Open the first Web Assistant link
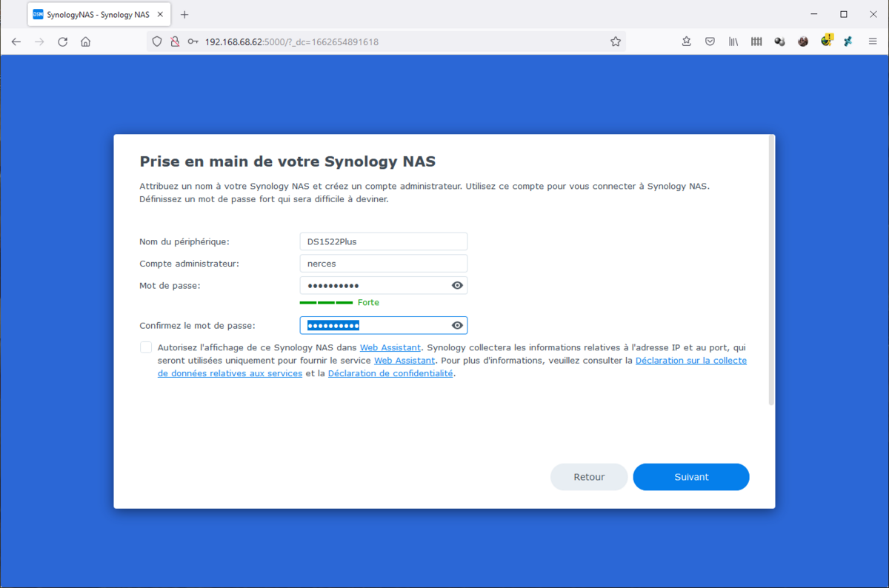 click(x=390, y=347)
